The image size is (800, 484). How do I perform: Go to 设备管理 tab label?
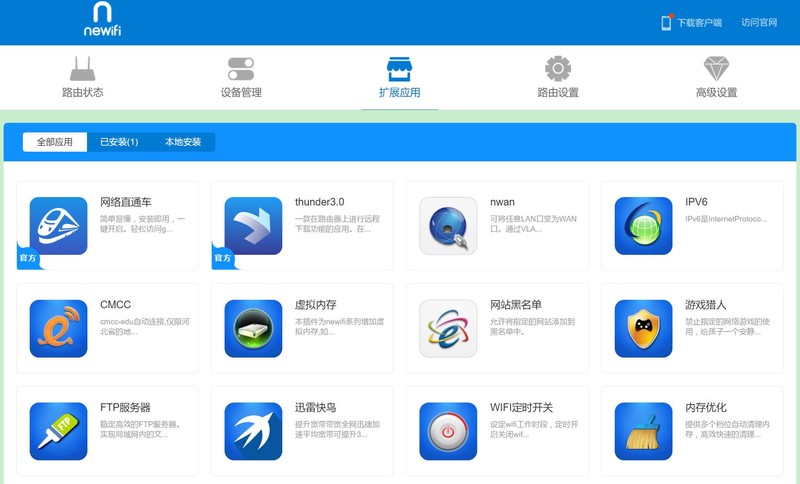pyautogui.click(x=241, y=92)
